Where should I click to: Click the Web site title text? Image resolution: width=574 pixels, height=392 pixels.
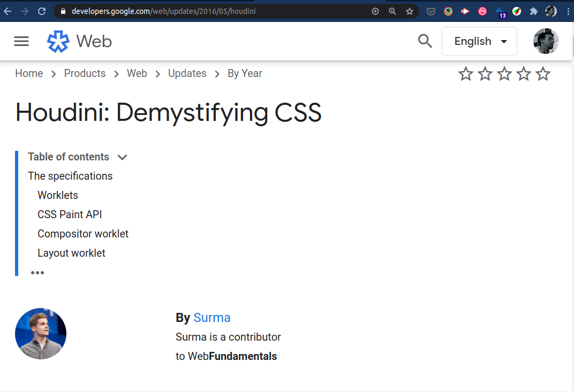(x=94, y=41)
